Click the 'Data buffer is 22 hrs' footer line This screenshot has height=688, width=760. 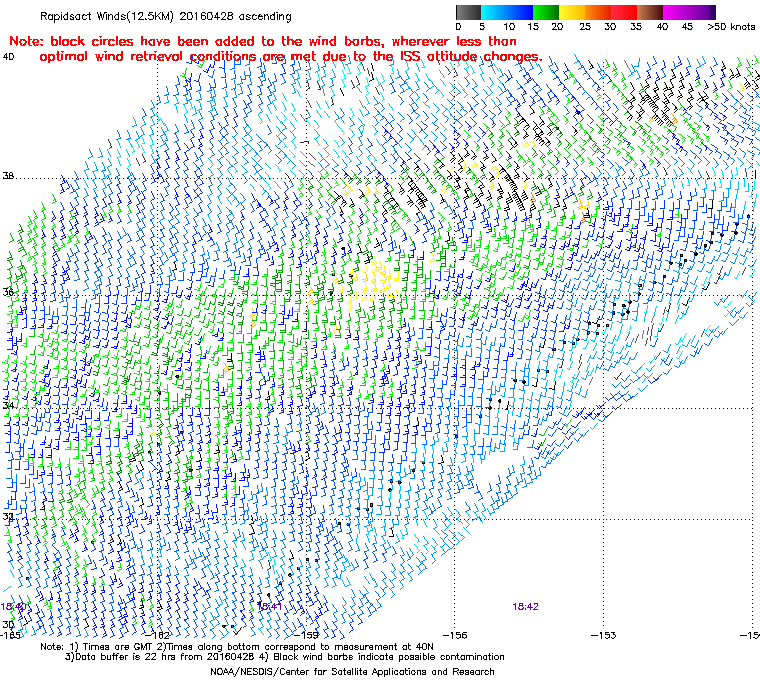click(285, 657)
